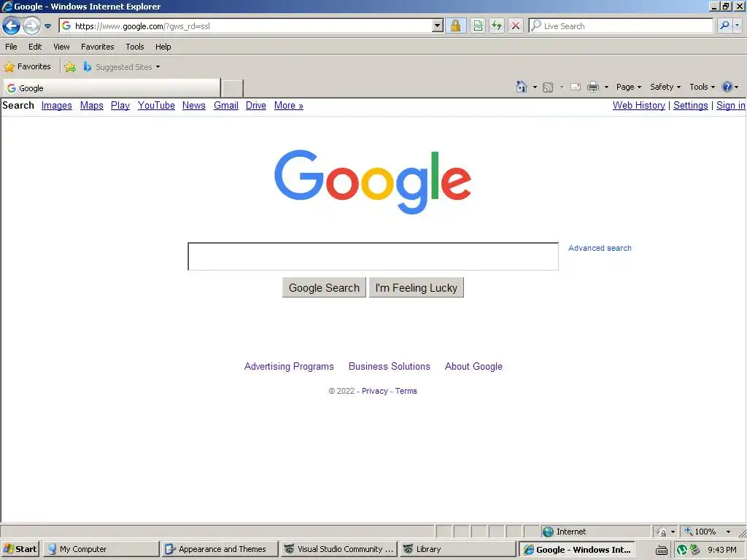
Task: Click the address bar URL field
Action: 245,26
